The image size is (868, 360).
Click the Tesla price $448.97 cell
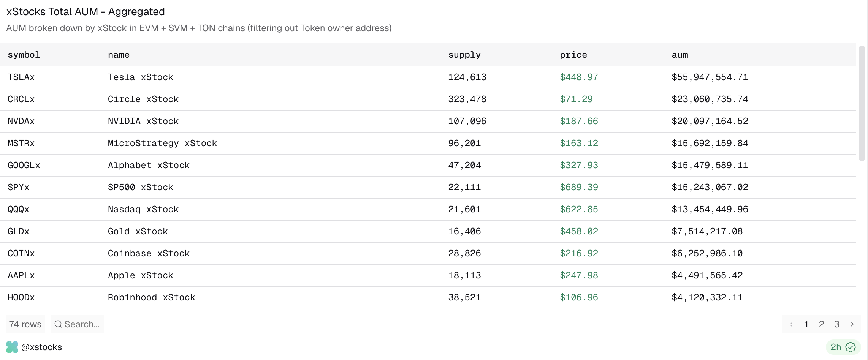click(x=579, y=77)
